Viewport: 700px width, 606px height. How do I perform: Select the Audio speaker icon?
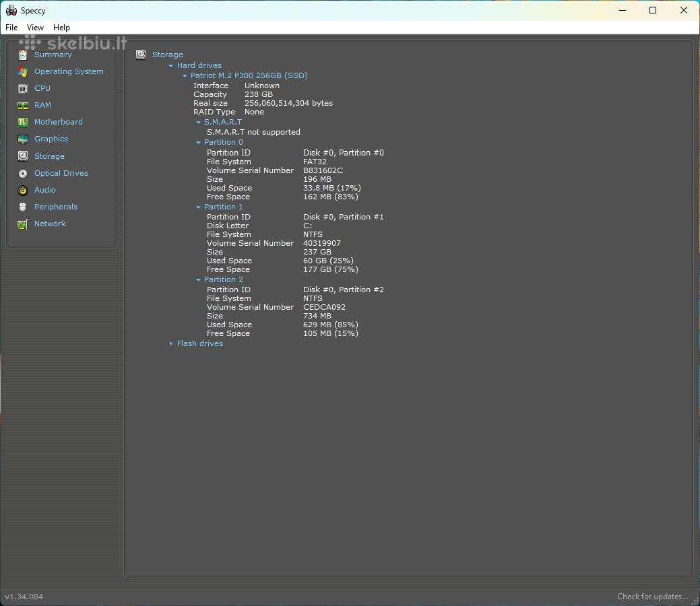tap(23, 190)
